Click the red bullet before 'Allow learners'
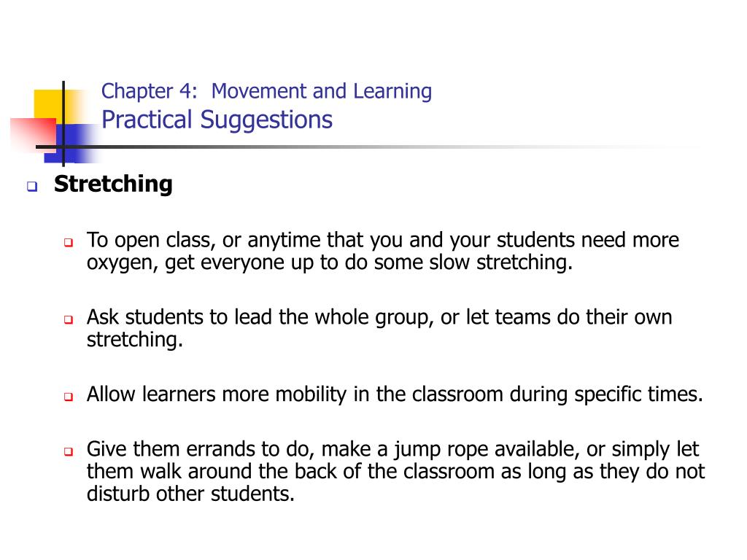 pyautogui.click(x=69, y=397)
